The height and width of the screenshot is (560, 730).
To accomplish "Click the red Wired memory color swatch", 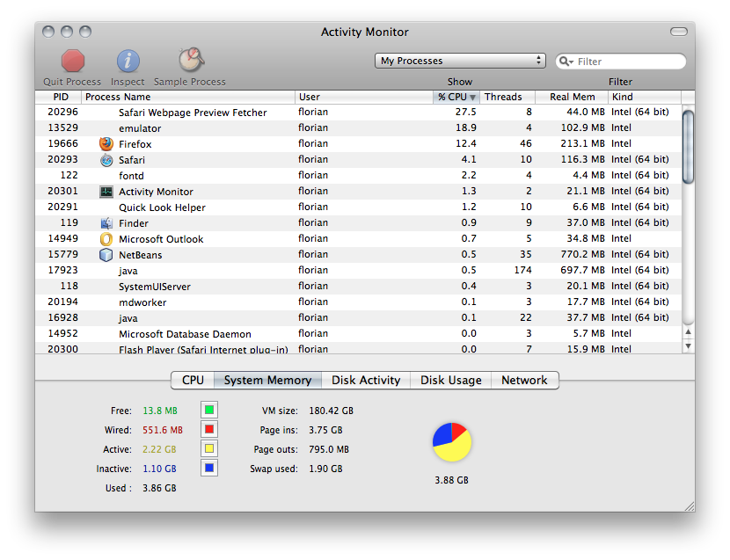I will tap(208, 429).
